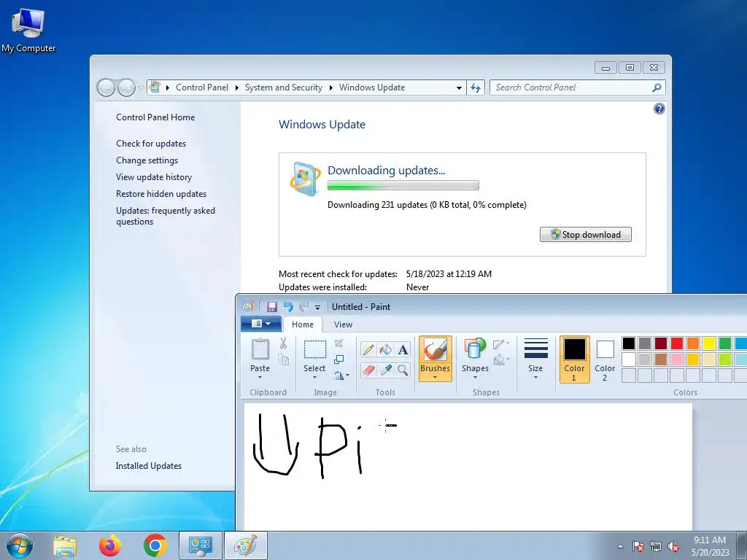Screen dimensions: 747x560
Task: Open the Shape fill dropdown
Action: 501,359
